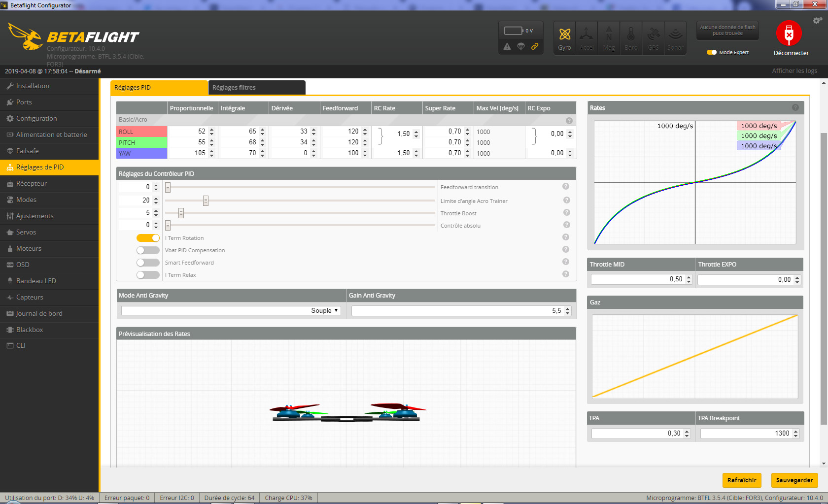Click the Rafraîchir button
This screenshot has height=504, width=828.
tap(742, 480)
